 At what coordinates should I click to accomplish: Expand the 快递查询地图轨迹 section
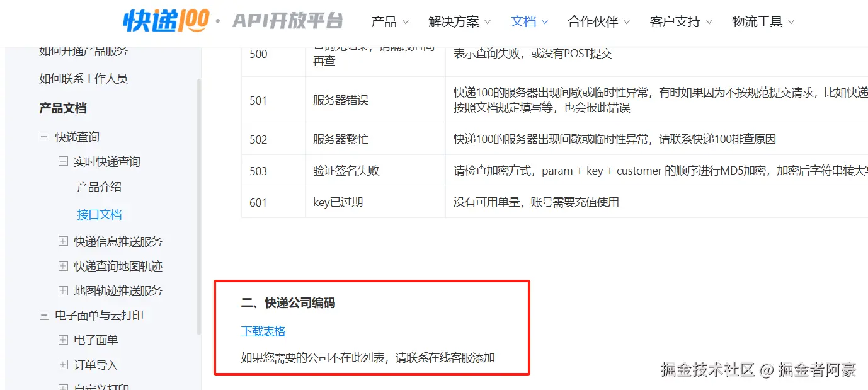tap(63, 266)
